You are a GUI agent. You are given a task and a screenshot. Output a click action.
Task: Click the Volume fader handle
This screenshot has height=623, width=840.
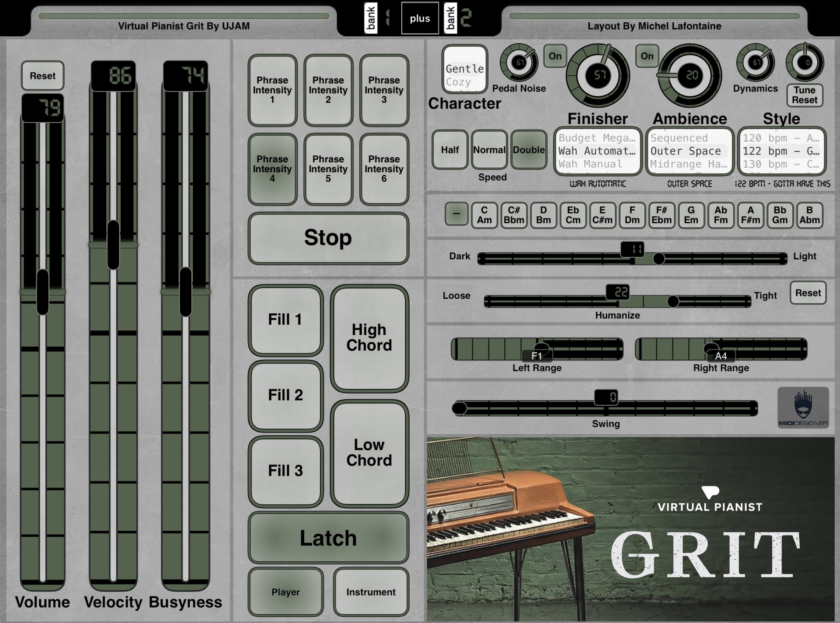click(x=43, y=292)
